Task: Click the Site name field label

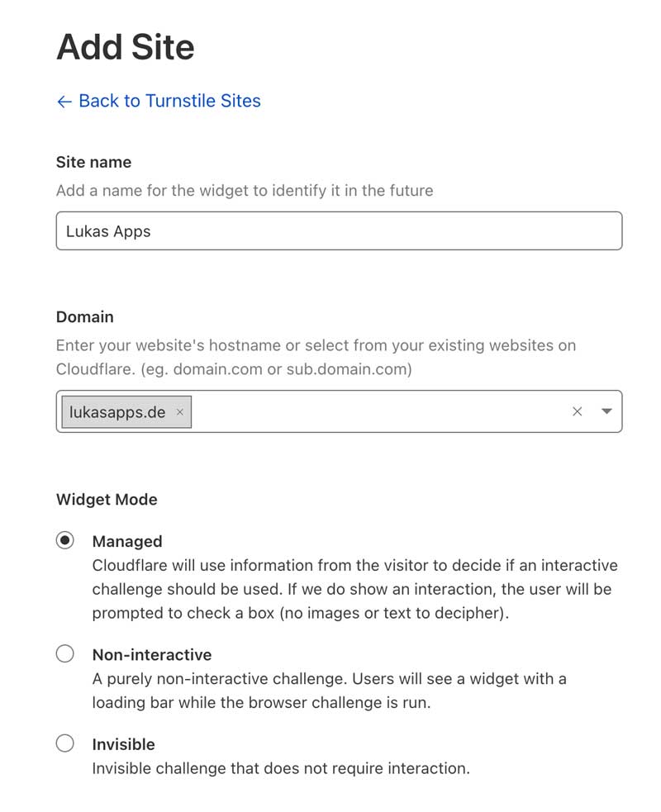Action: click(93, 162)
